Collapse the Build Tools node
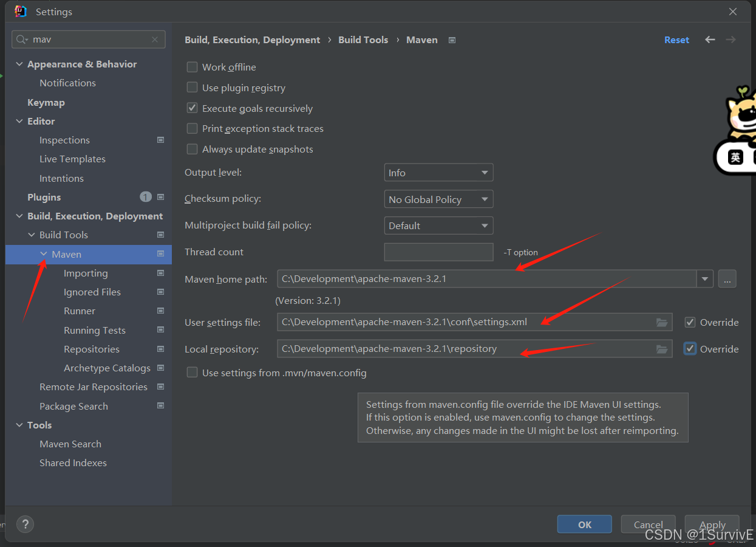 (32, 235)
